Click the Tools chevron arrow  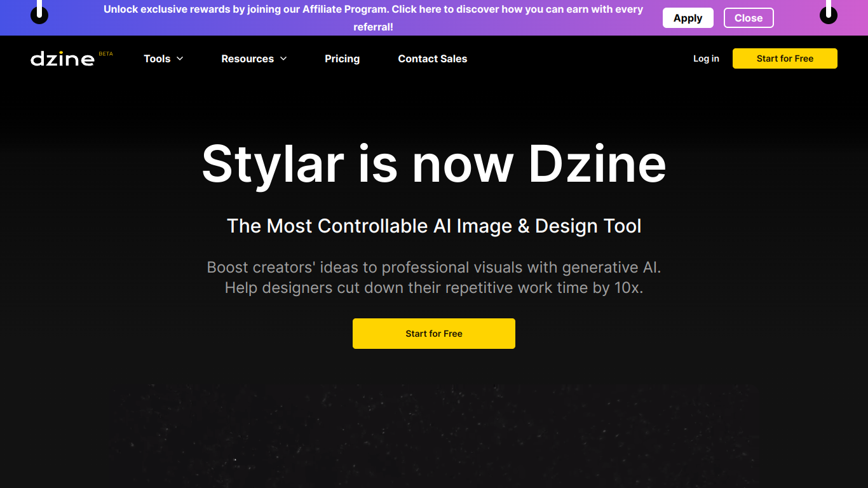[x=180, y=58]
